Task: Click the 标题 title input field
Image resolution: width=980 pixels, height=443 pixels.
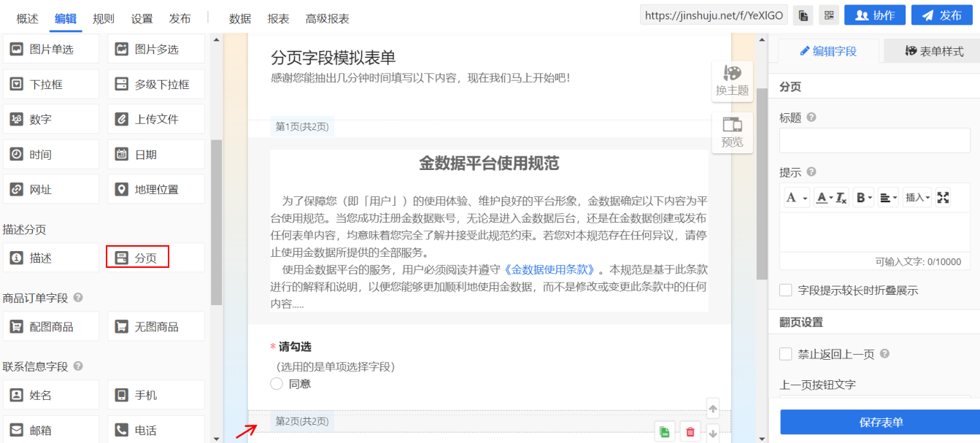Action: [x=875, y=140]
